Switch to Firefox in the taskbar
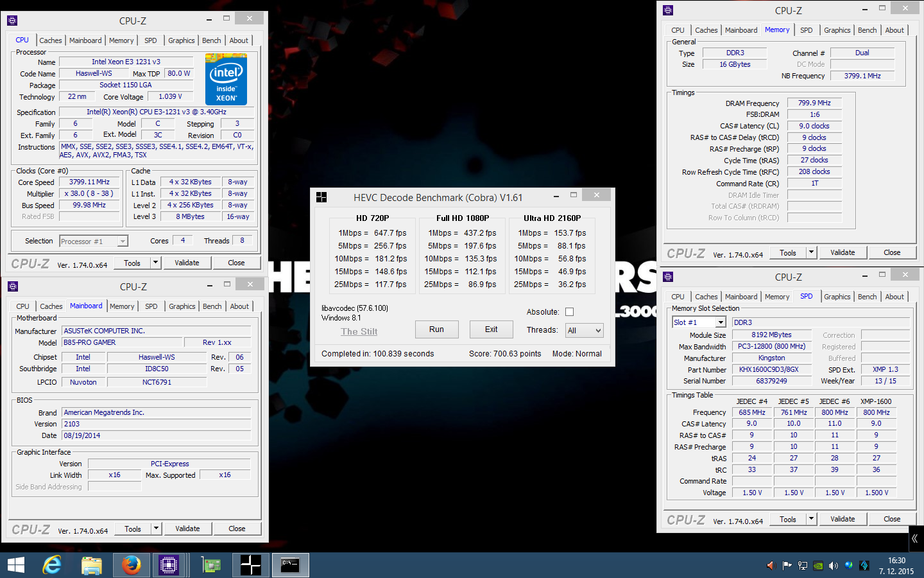Screen dimensions: 924x578 coord(131,565)
